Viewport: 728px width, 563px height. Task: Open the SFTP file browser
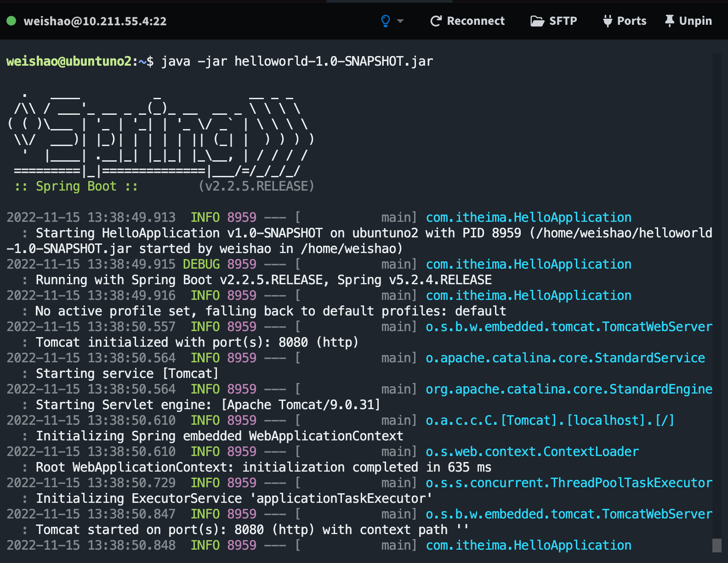[554, 21]
